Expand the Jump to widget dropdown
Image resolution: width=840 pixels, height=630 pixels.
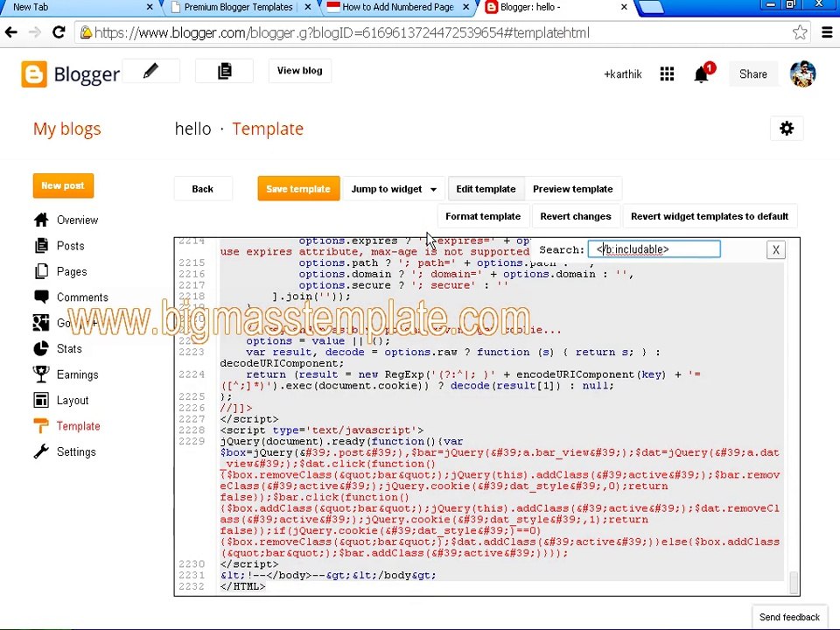point(394,189)
